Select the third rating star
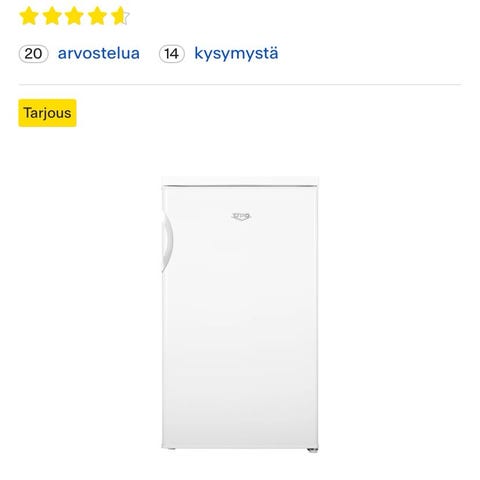The image size is (480, 480). (74, 16)
